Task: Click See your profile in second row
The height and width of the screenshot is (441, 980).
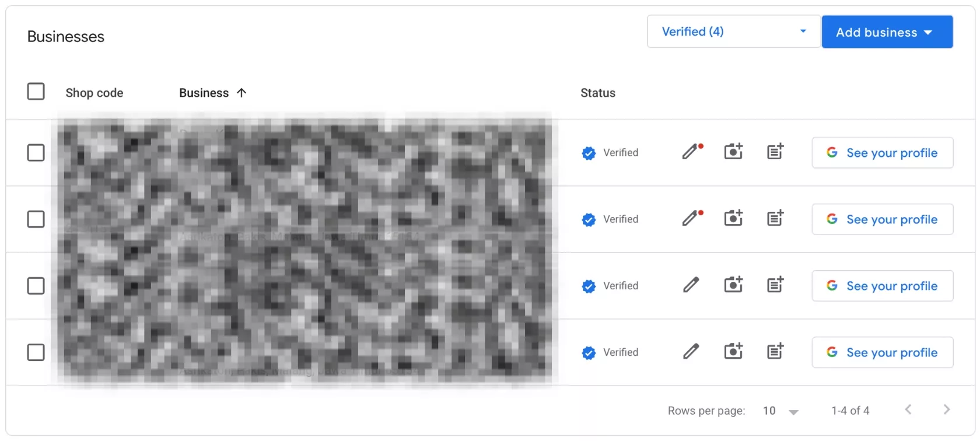Action: [883, 219]
